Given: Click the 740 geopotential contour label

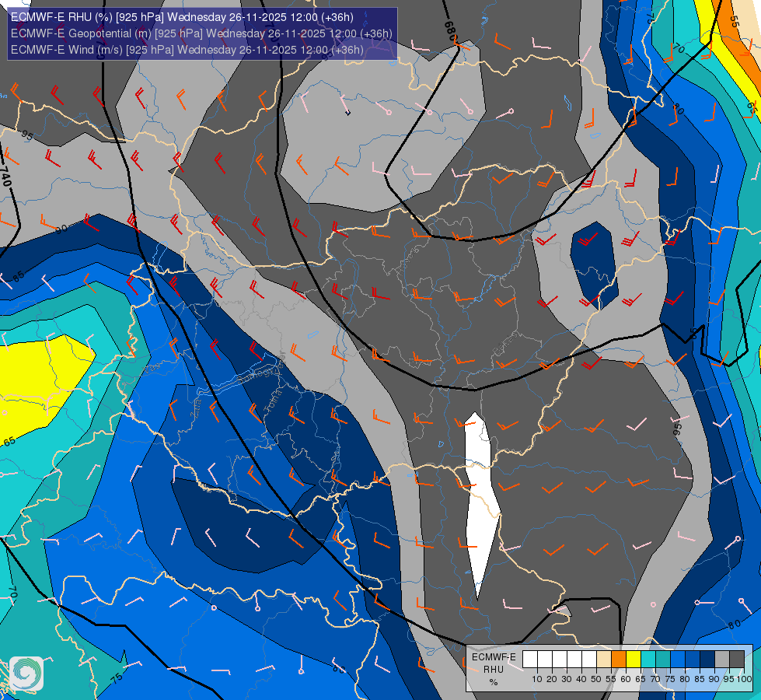Looking at the screenshot, I should pyautogui.click(x=5, y=177).
